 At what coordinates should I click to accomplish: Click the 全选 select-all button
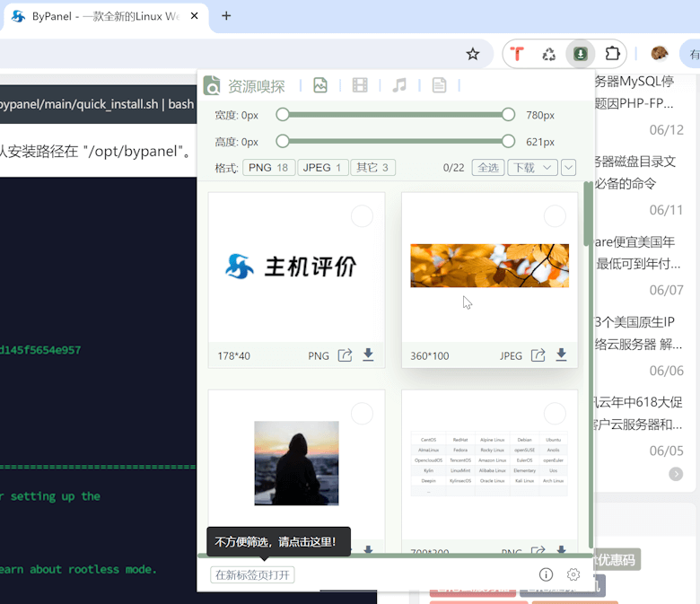(488, 168)
